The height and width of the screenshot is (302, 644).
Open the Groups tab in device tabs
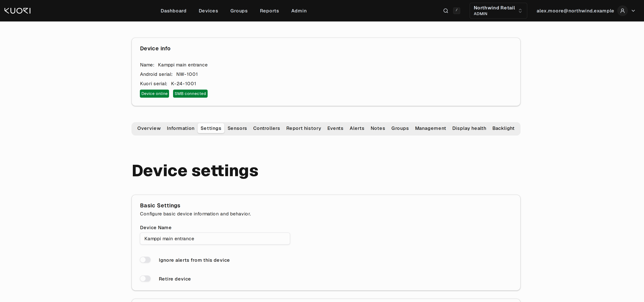coord(400,128)
